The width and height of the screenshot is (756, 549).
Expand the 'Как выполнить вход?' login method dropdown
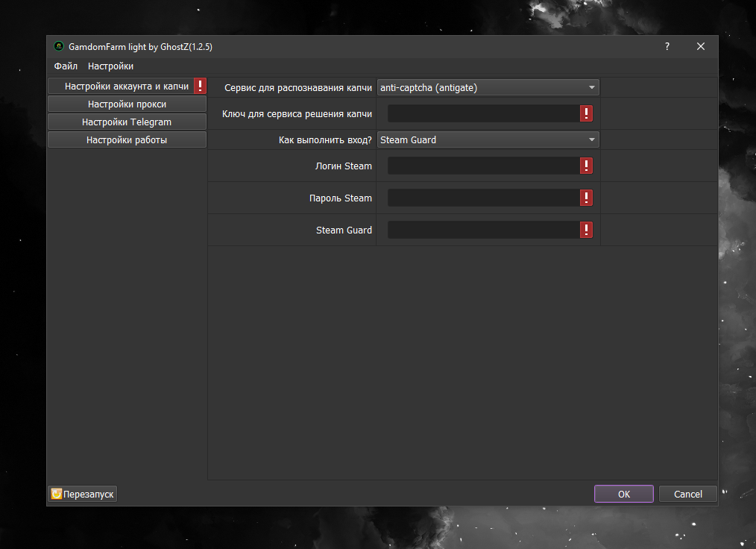[488, 140]
